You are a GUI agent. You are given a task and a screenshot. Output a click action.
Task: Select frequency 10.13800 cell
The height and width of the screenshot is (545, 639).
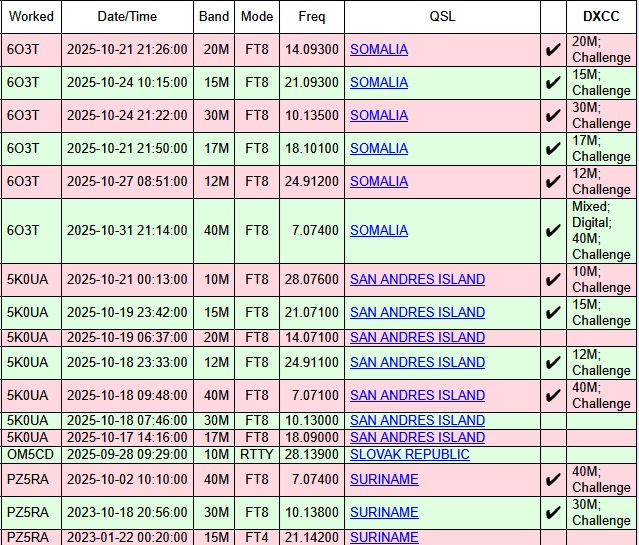coord(312,513)
